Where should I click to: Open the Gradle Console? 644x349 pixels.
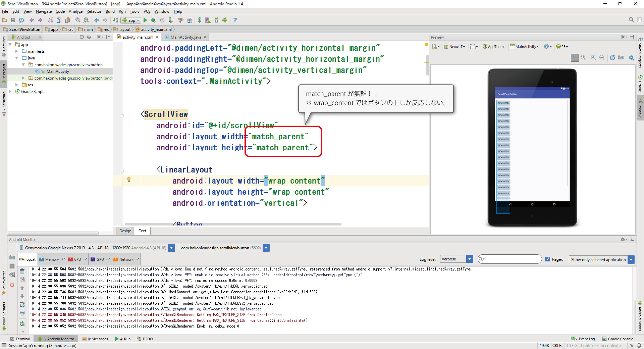618,339
